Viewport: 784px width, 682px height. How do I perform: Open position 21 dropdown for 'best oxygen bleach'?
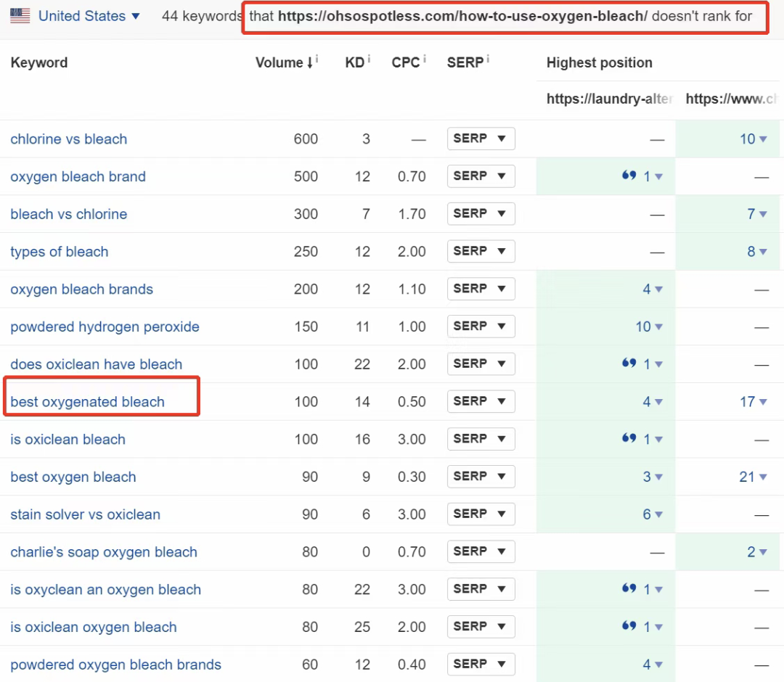(753, 477)
